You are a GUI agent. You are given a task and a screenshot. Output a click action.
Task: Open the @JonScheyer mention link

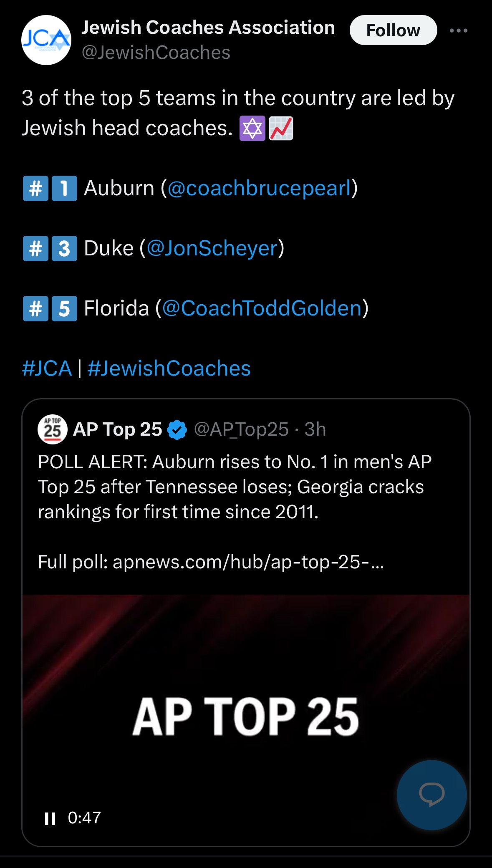pos(212,248)
